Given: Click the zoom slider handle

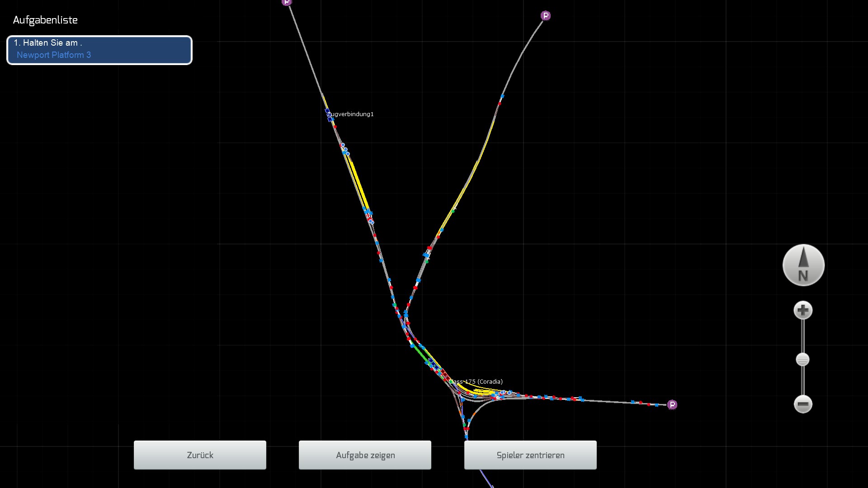Looking at the screenshot, I should point(802,360).
